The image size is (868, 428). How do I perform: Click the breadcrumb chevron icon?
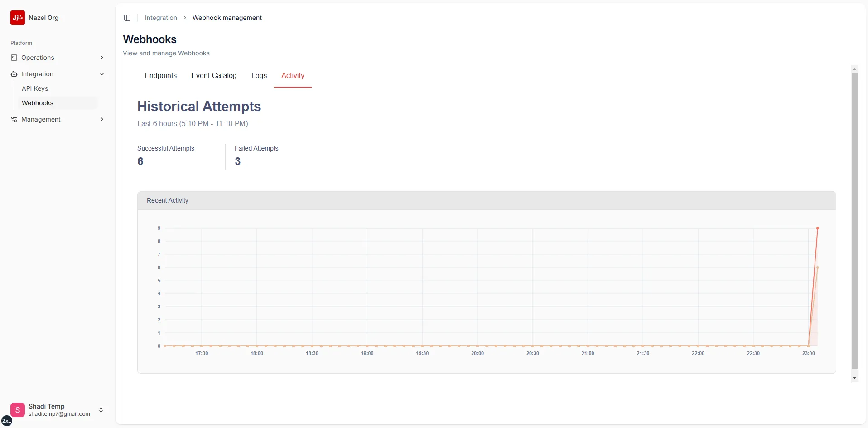coord(184,18)
